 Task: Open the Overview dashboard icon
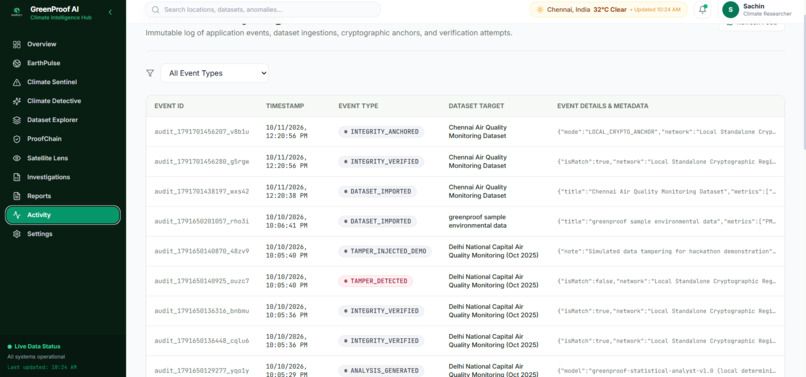coord(16,44)
